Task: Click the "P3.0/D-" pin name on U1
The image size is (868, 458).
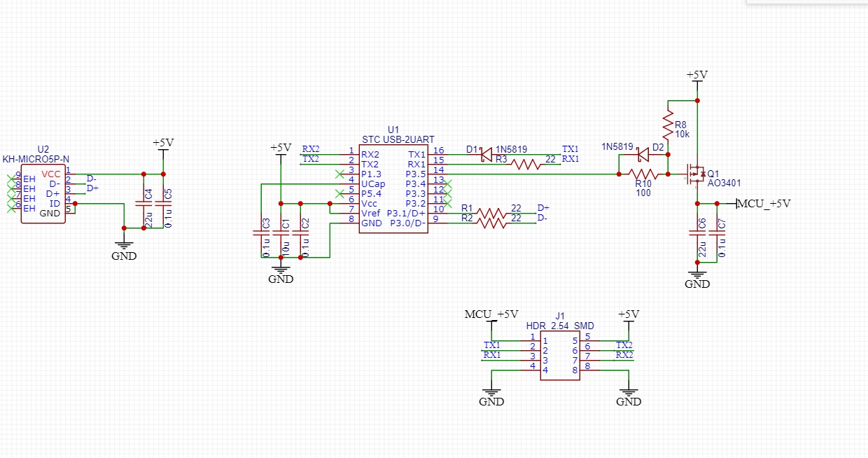Action: pyautogui.click(x=407, y=223)
